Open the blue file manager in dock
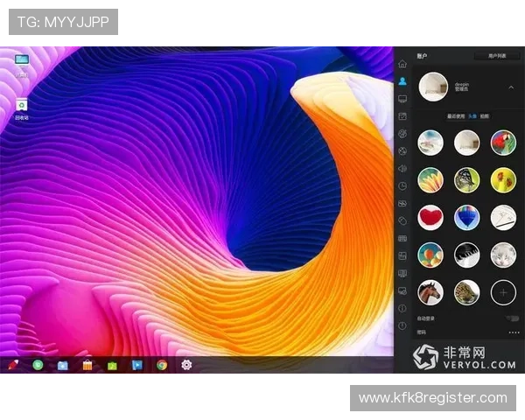Screen dimensions: 525x420 tap(63, 365)
